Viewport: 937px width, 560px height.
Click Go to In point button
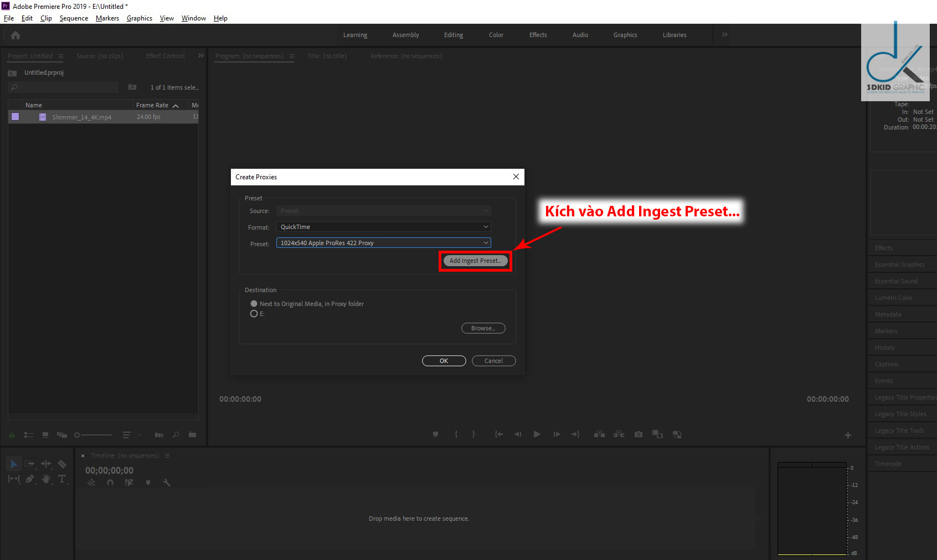[498, 434]
